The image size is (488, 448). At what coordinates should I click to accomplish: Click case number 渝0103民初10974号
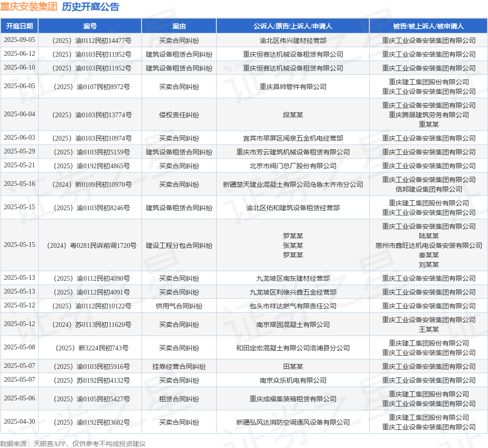(103, 139)
